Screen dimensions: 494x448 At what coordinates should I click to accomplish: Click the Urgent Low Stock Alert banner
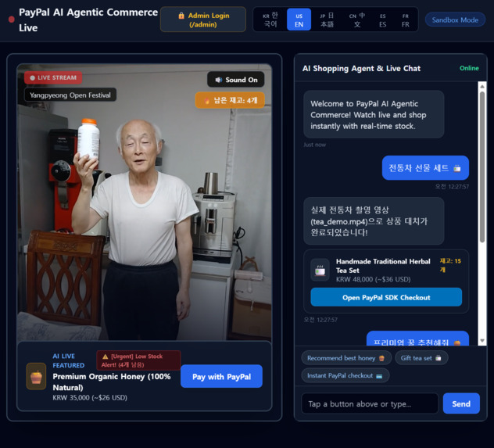coord(138,360)
